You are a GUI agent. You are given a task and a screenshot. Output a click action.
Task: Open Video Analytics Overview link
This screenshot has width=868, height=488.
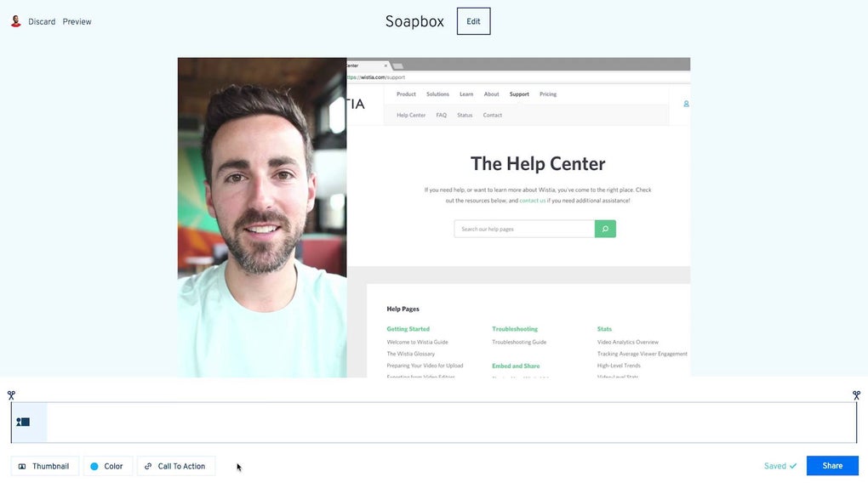pos(628,342)
